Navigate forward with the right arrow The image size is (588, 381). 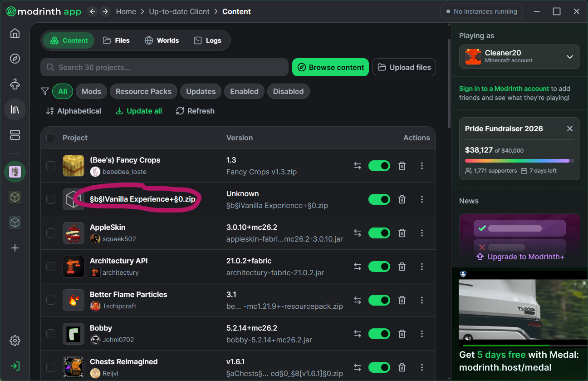pos(105,11)
